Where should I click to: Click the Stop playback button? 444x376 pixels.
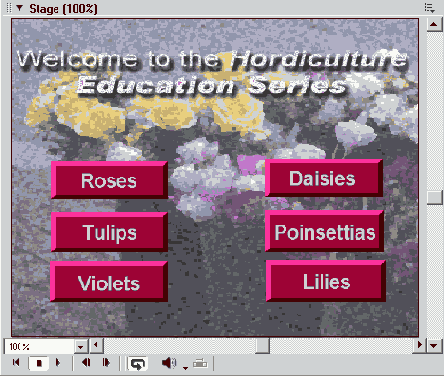(39, 363)
